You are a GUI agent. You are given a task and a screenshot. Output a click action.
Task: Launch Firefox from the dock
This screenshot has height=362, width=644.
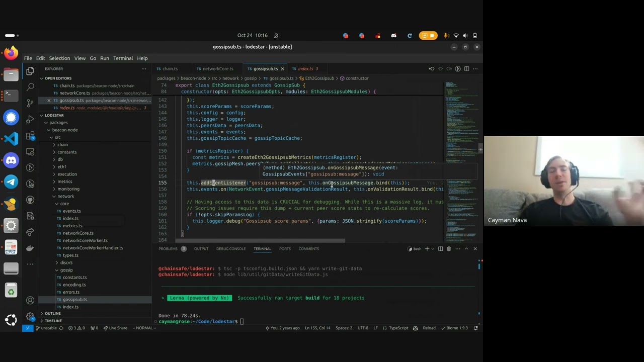point(11,52)
